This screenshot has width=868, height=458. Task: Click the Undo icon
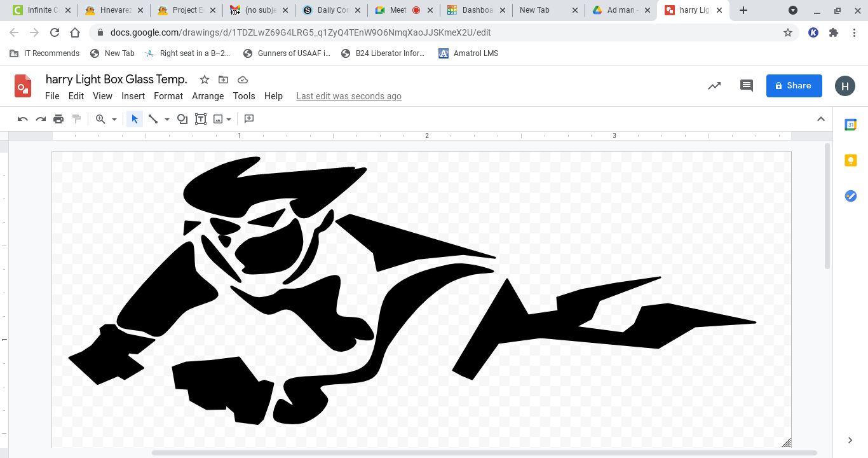click(x=23, y=119)
